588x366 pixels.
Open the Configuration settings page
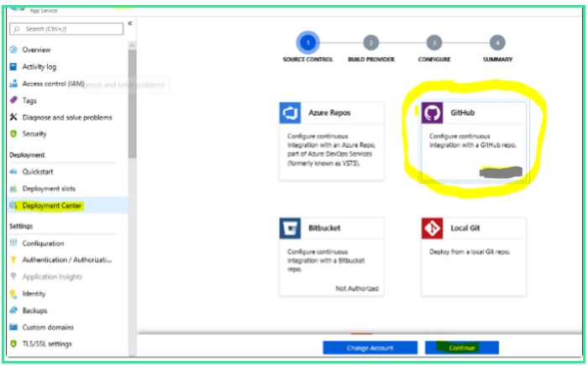tap(43, 243)
